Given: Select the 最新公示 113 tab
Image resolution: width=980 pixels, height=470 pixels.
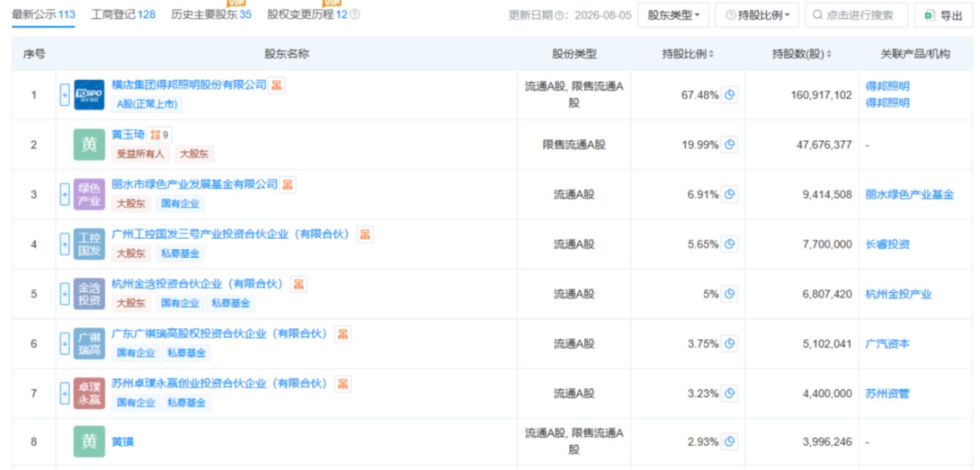Looking at the screenshot, I should pyautogui.click(x=44, y=14).
